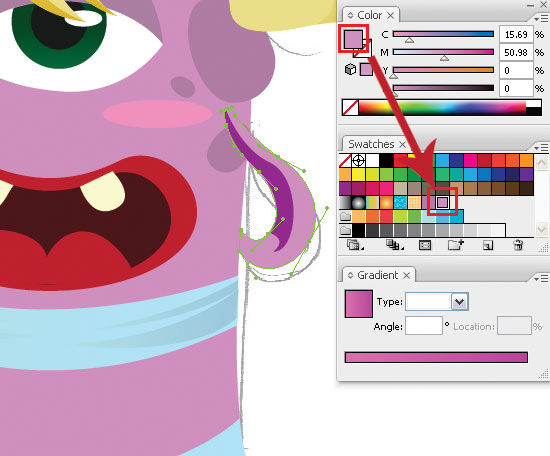Select the blue pattern swatch
Viewport: 550px width, 456px height.
[x=400, y=202]
